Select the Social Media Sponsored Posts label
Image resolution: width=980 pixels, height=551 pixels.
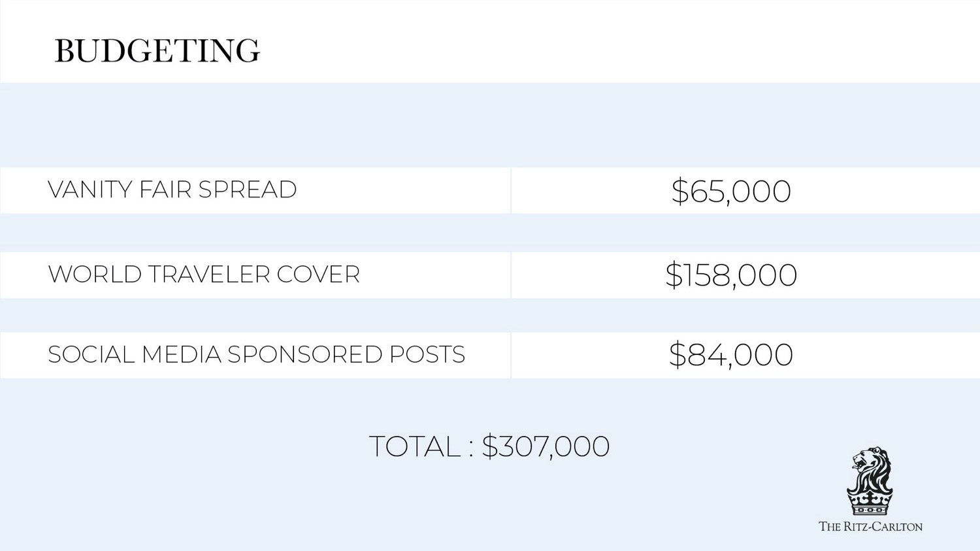tap(256, 355)
